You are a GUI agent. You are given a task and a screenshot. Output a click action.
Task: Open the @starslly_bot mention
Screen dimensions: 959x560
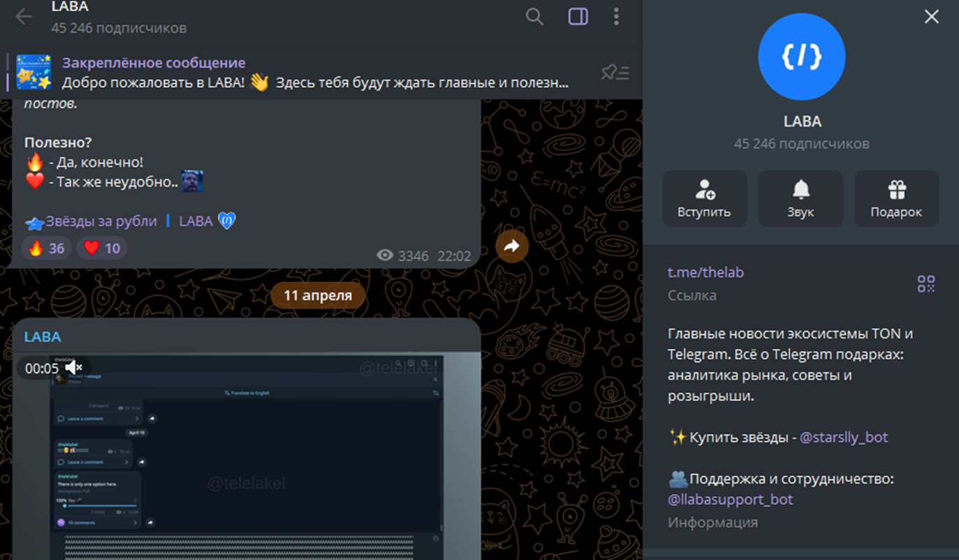click(844, 437)
